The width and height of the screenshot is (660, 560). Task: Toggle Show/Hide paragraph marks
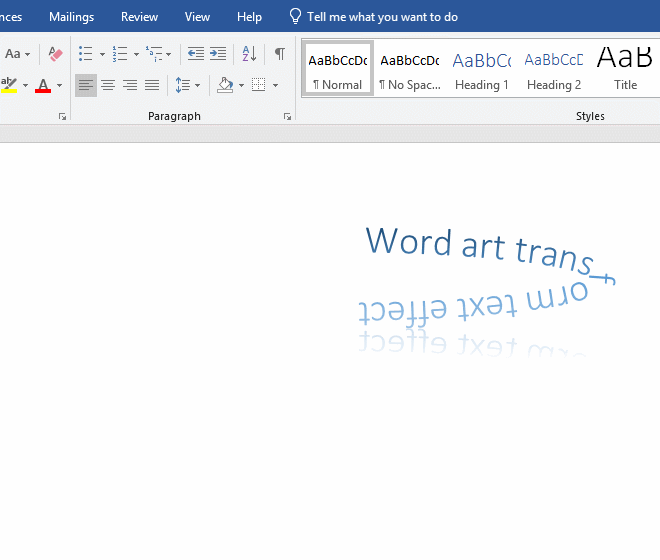coord(280,54)
